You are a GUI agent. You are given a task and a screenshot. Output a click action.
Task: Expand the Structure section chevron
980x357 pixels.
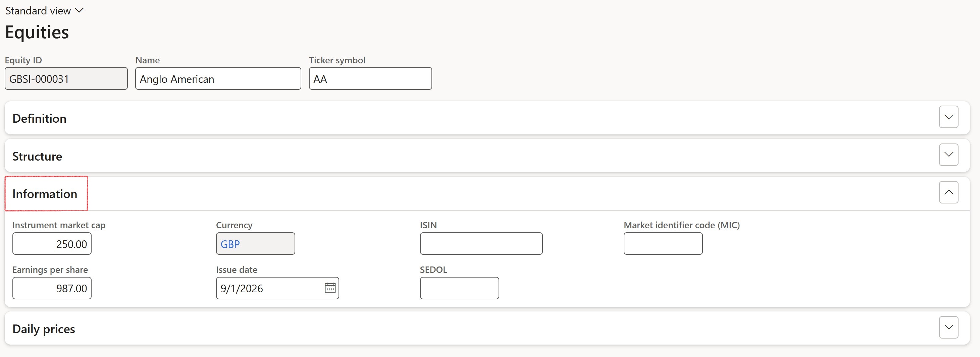tap(948, 155)
